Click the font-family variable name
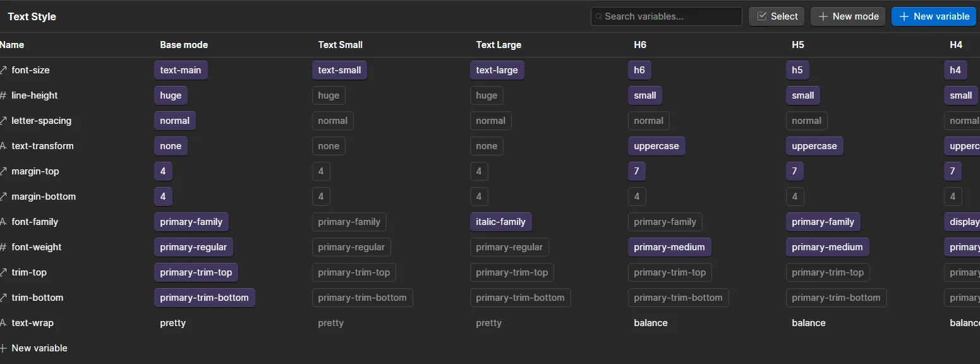980x364 pixels. pyautogui.click(x=35, y=222)
